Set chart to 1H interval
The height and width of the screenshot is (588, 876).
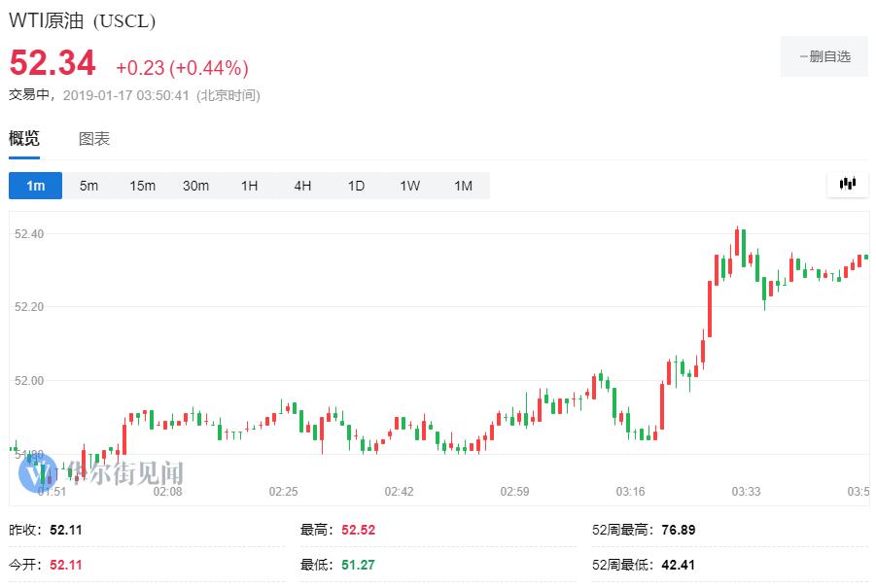point(249,186)
